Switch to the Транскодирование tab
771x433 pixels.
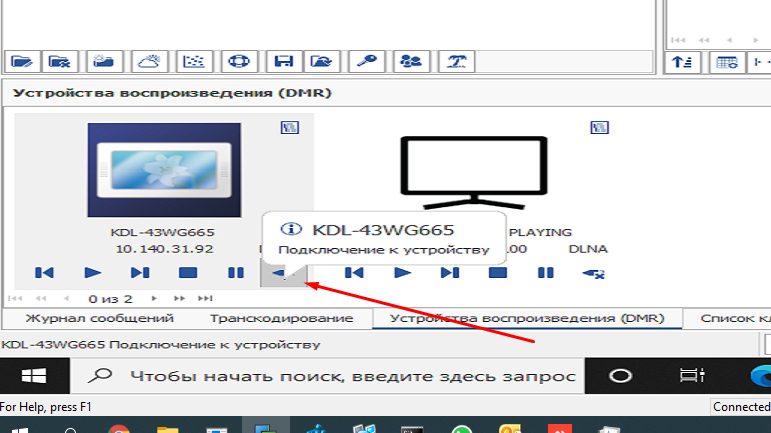281,318
